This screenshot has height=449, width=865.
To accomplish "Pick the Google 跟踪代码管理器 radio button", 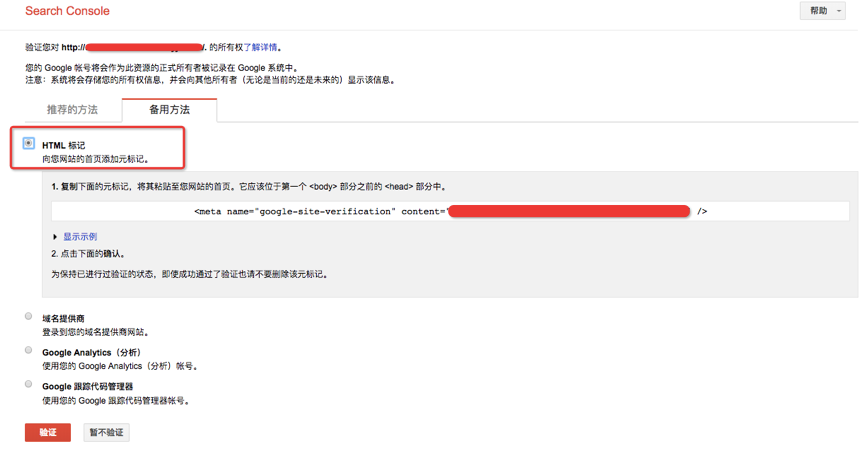I will (29, 385).
